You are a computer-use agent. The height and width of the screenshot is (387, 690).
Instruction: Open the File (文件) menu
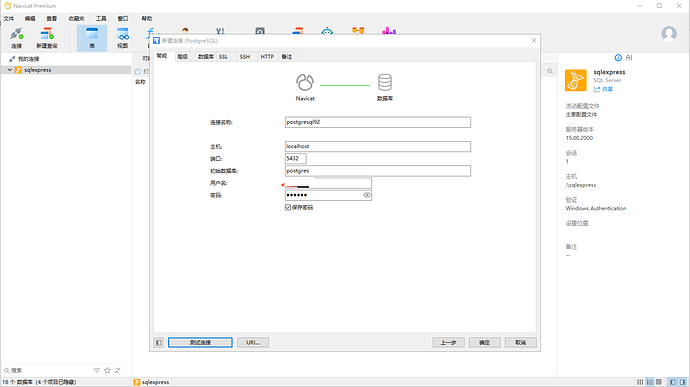pyautogui.click(x=8, y=18)
